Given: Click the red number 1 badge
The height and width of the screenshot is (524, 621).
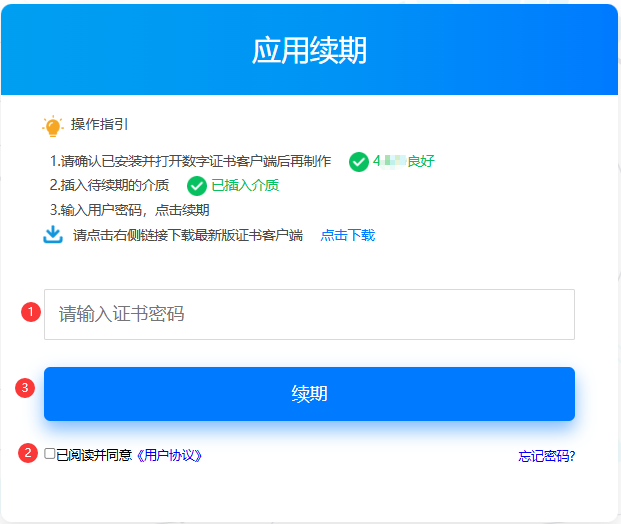Looking at the screenshot, I should point(30,312).
